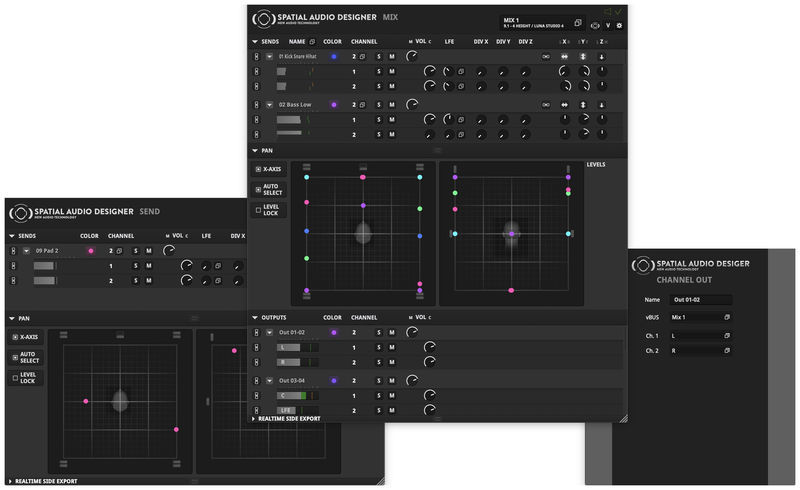Collapse 01 Kick Snare Hihat row arrow

(269, 57)
